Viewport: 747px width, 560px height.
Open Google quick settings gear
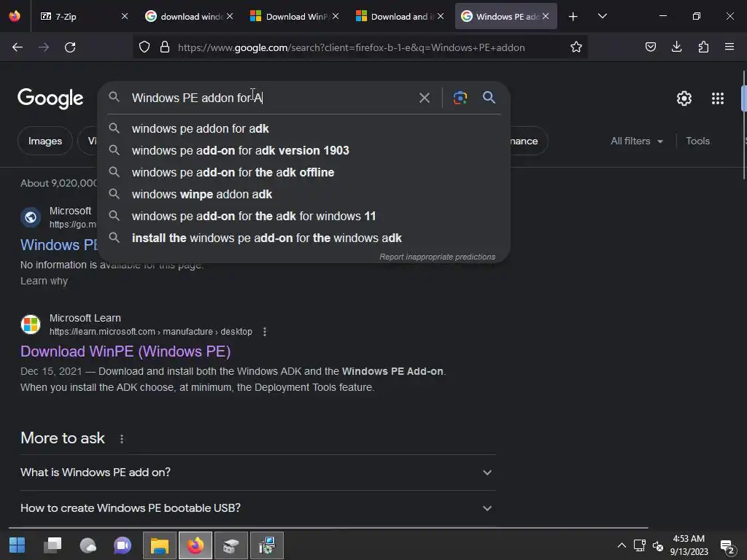[x=684, y=98]
